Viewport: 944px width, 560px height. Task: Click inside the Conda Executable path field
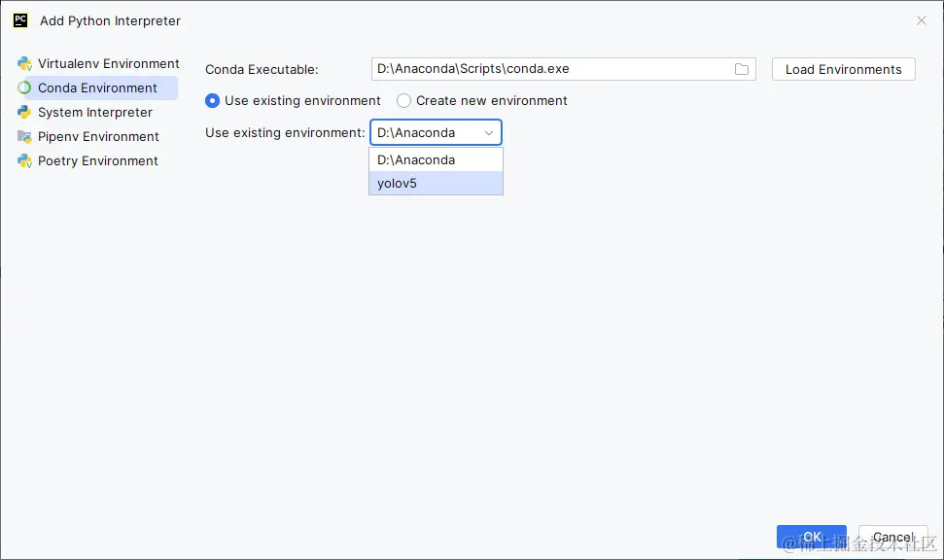pyautogui.click(x=551, y=69)
